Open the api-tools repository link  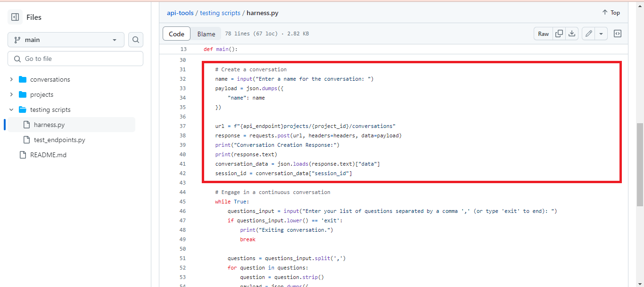tap(180, 13)
